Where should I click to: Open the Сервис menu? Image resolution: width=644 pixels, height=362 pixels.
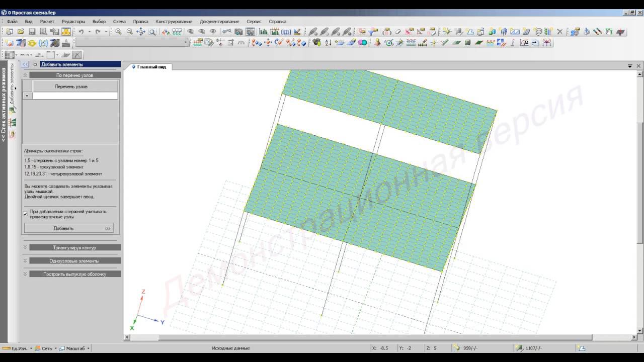coord(254,22)
